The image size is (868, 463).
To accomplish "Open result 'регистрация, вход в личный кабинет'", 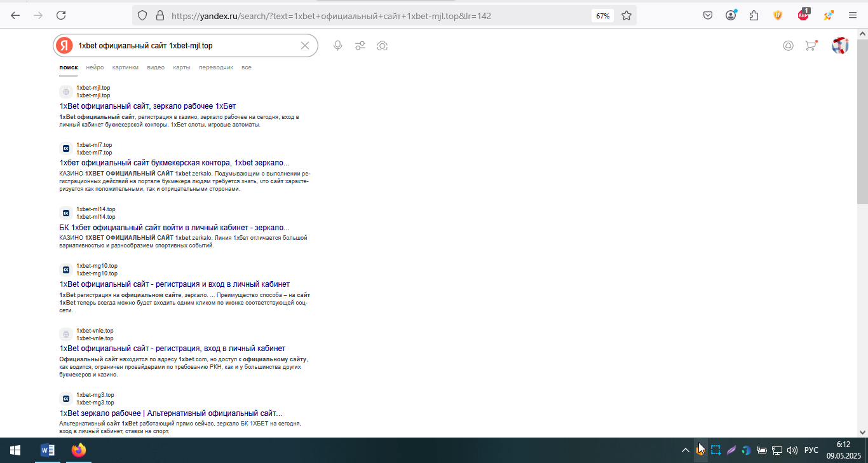I will [x=172, y=349].
